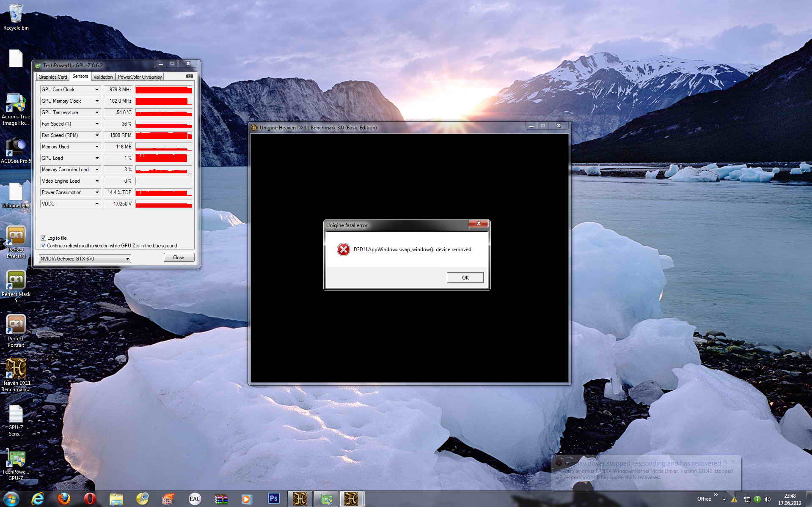812x507 pixels.
Task: Open the green info icon in system tray
Action: [x=757, y=499]
